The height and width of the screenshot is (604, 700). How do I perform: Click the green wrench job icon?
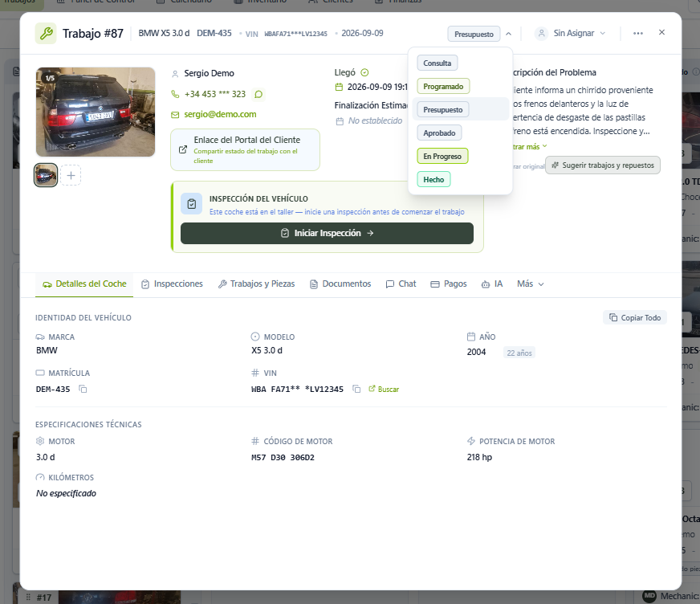46,34
